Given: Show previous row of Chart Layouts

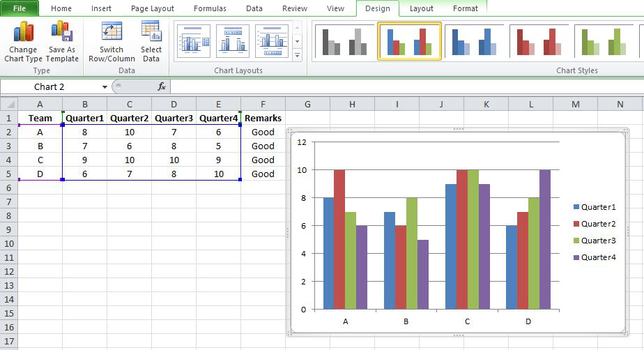Looking at the screenshot, I should pos(298,28).
